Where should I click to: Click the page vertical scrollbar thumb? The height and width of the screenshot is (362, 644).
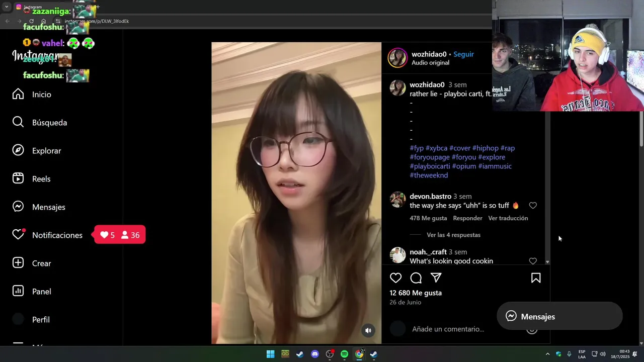click(641, 129)
